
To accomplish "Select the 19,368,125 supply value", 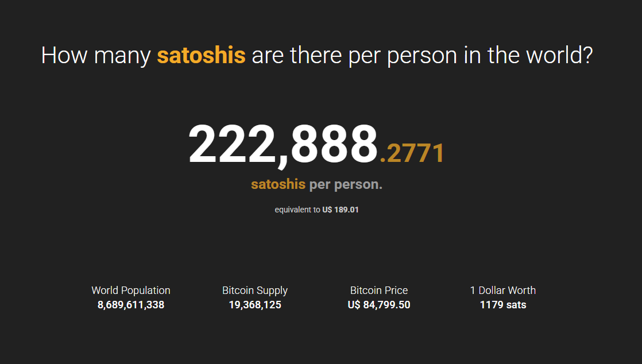I will tap(254, 305).
